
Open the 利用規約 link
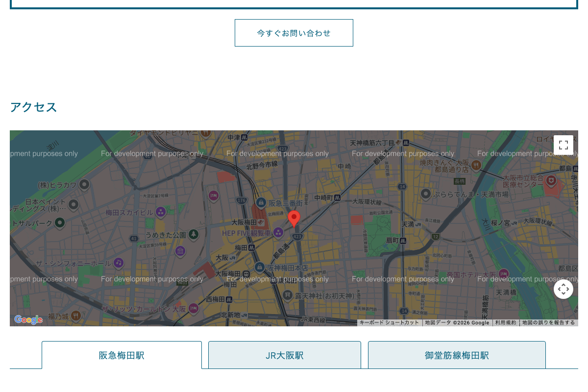(506, 322)
